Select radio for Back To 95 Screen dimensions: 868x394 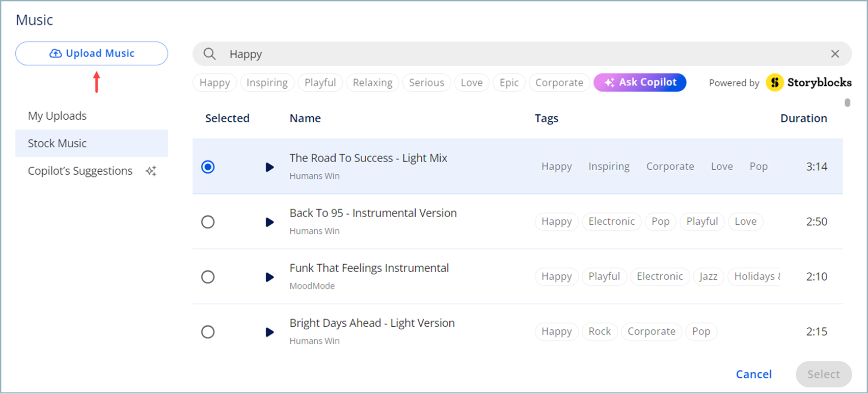pyautogui.click(x=208, y=222)
